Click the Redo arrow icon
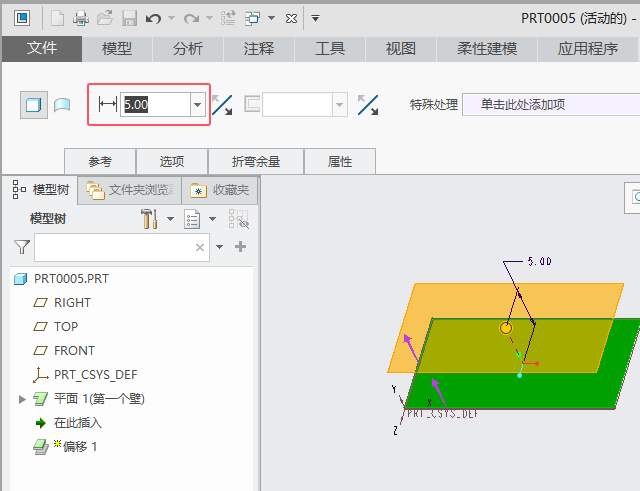 tap(191, 18)
